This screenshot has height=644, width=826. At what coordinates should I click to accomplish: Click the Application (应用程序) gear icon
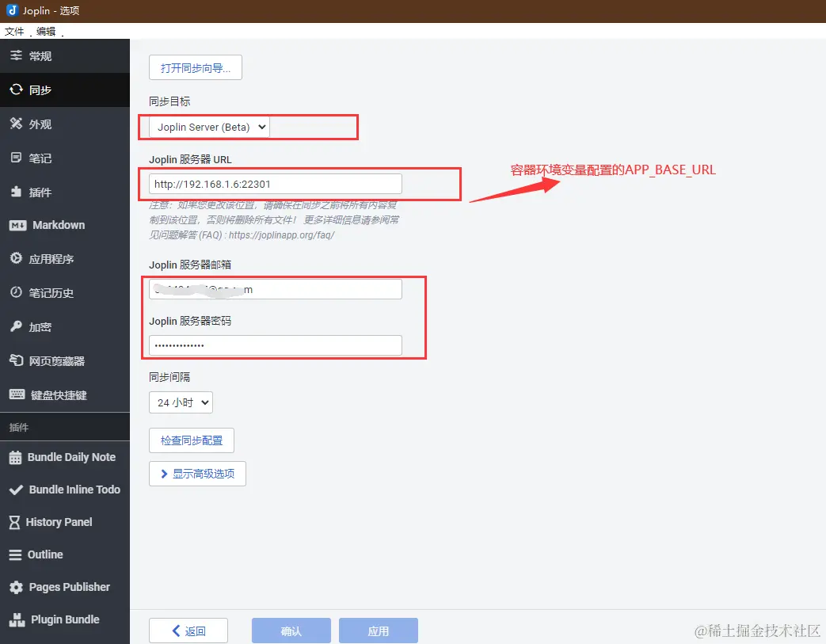(17, 258)
